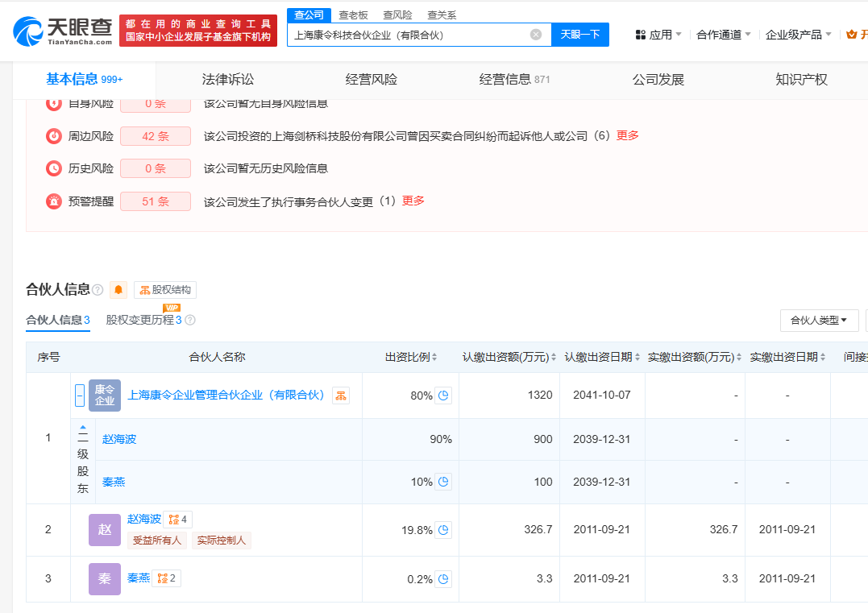Click the 1320 subscribed capital cell
Viewport: 868px width, 613px height.
click(509, 395)
